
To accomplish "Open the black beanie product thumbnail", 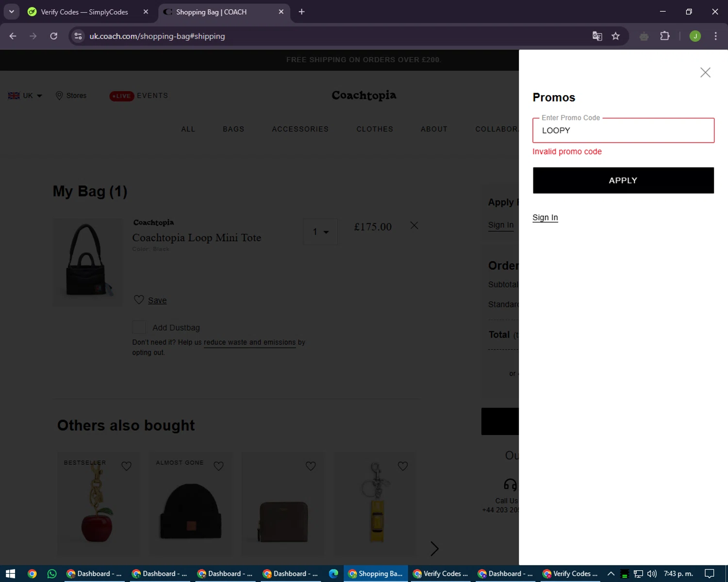I will [x=191, y=504].
